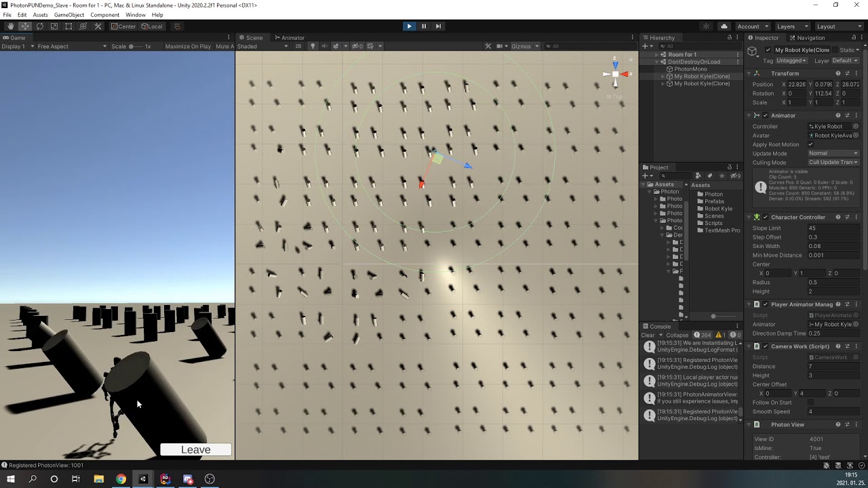This screenshot has height=488, width=868.
Task: Disable Player Animator Manager checkbox
Action: point(765,304)
